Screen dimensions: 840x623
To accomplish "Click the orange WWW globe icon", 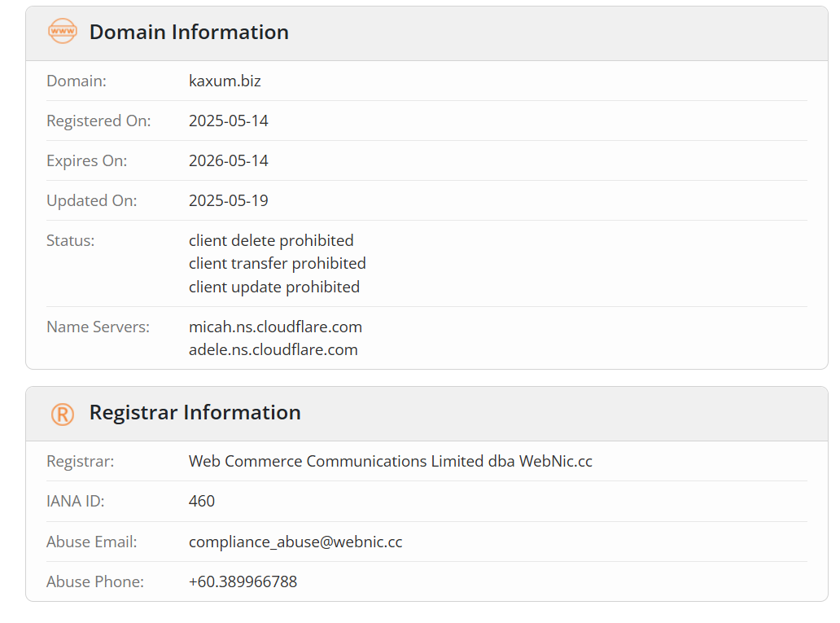I will (63, 31).
